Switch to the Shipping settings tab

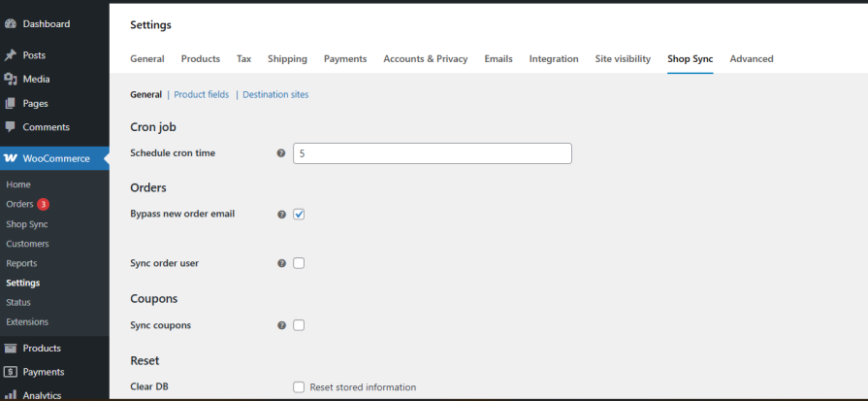(287, 59)
